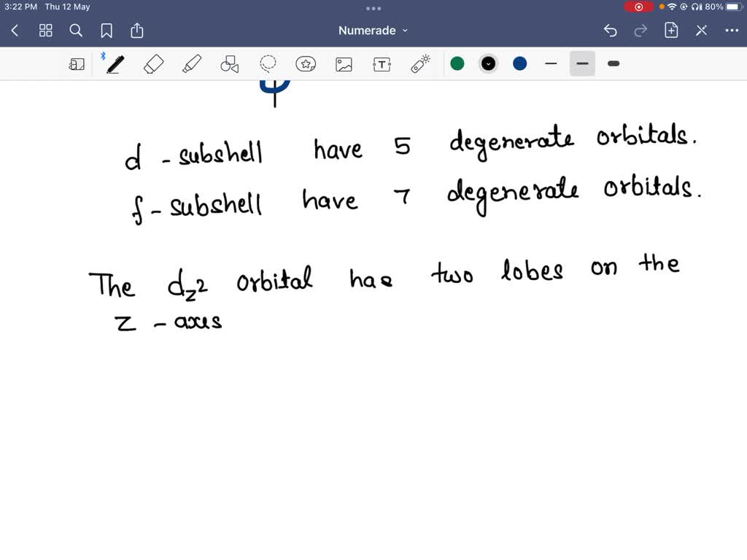Select the green ink color
Image resolution: width=747 pixels, height=560 pixels.
(457, 63)
